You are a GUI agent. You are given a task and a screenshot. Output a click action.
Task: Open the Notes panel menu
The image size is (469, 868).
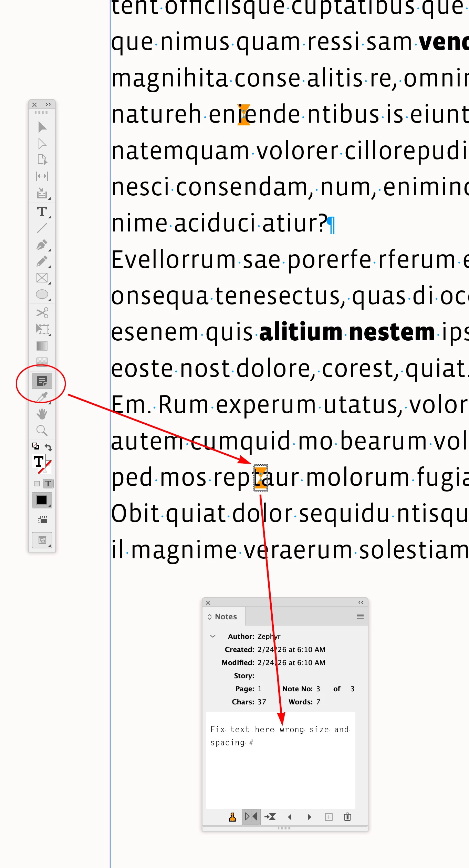click(x=360, y=616)
